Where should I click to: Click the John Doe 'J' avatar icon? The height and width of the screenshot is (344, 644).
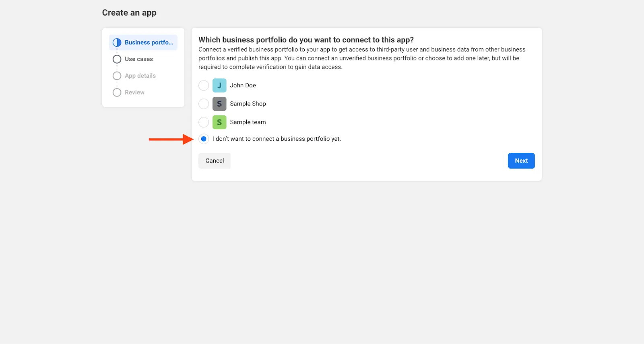(219, 85)
